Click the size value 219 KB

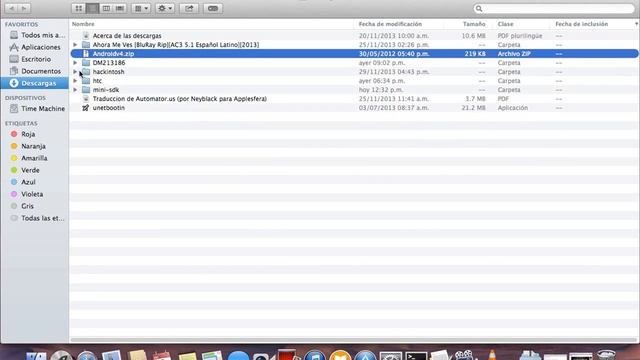[x=475, y=53]
